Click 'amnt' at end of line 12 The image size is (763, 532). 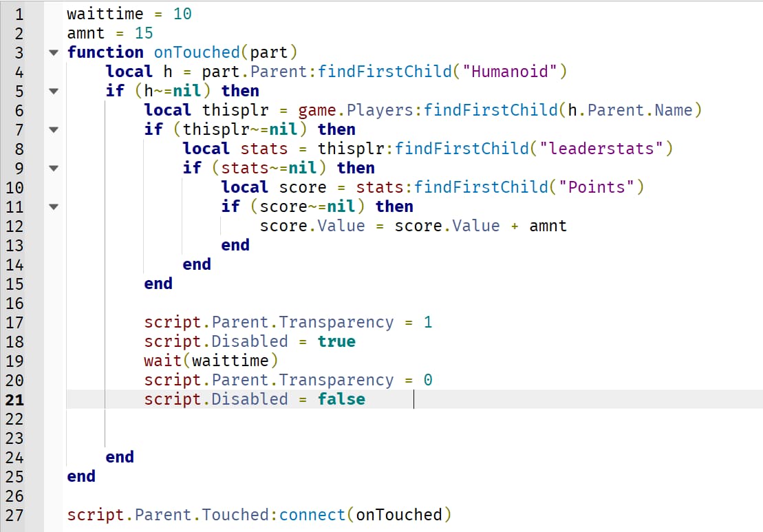point(548,226)
